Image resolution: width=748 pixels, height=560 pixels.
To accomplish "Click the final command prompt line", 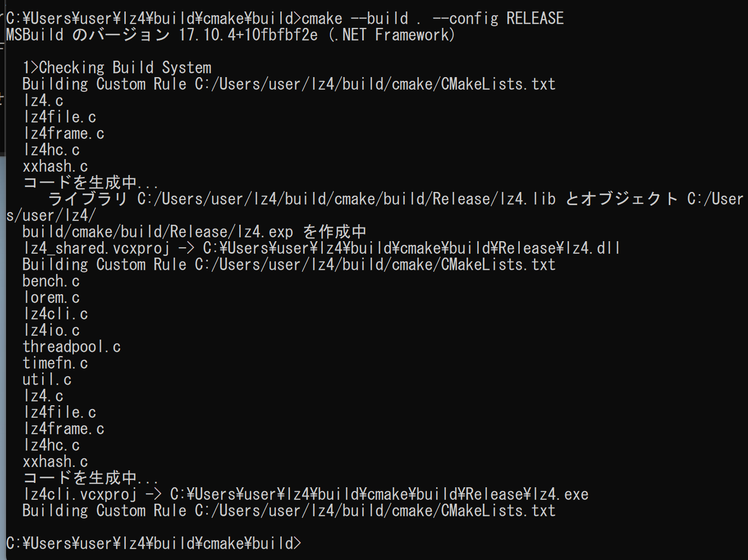I will tap(154, 543).
